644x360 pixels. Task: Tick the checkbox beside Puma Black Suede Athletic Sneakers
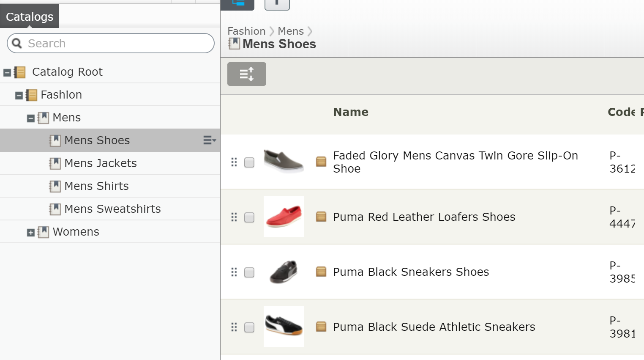pos(249,327)
